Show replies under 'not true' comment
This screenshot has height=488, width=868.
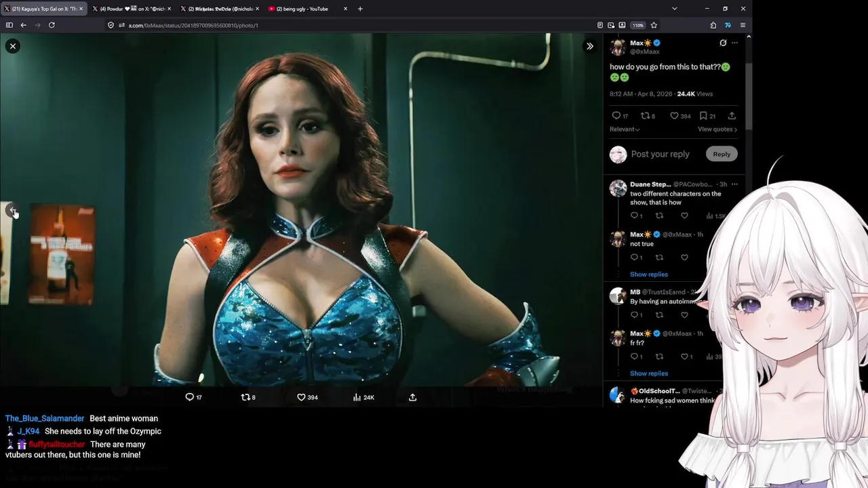tap(649, 274)
